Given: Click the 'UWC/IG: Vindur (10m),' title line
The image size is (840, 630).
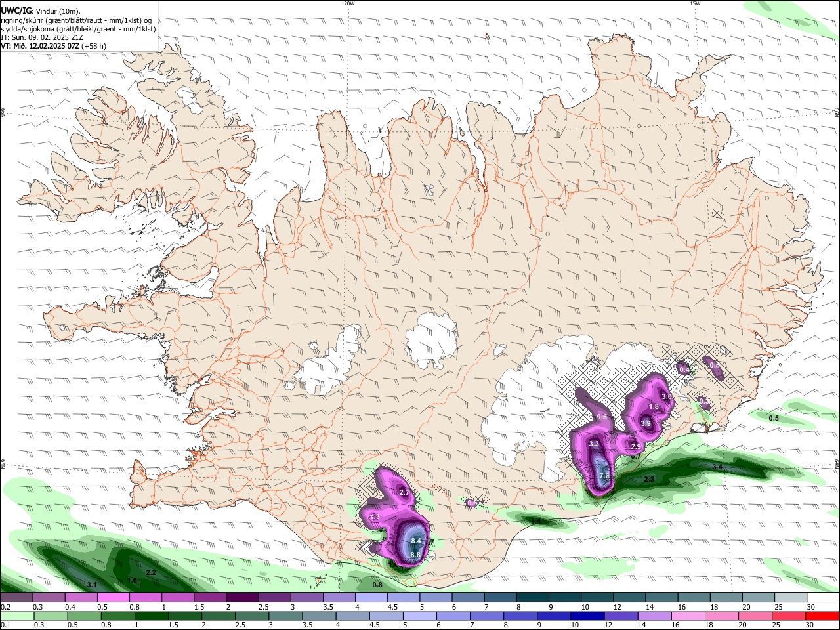Looking at the screenshot, I should click(x=41, y=10).
